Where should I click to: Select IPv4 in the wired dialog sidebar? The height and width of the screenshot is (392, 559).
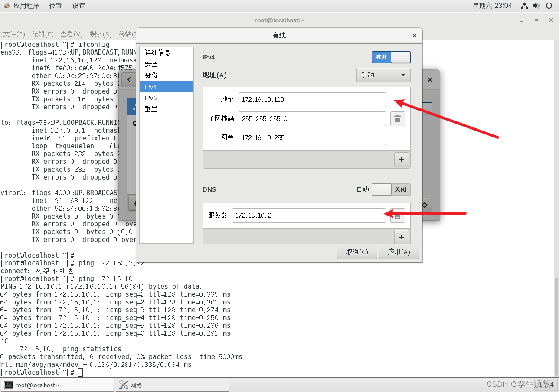click(167, 87)
